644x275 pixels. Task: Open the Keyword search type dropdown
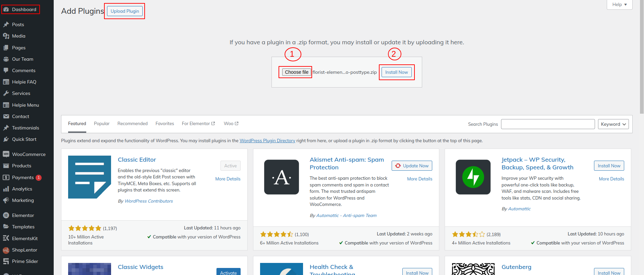coord(613,124)
